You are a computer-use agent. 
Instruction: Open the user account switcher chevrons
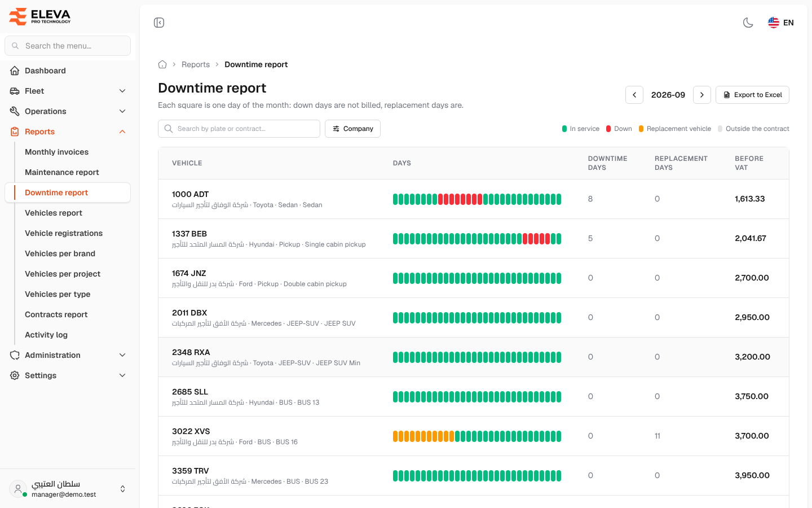(x=122, y=489)
